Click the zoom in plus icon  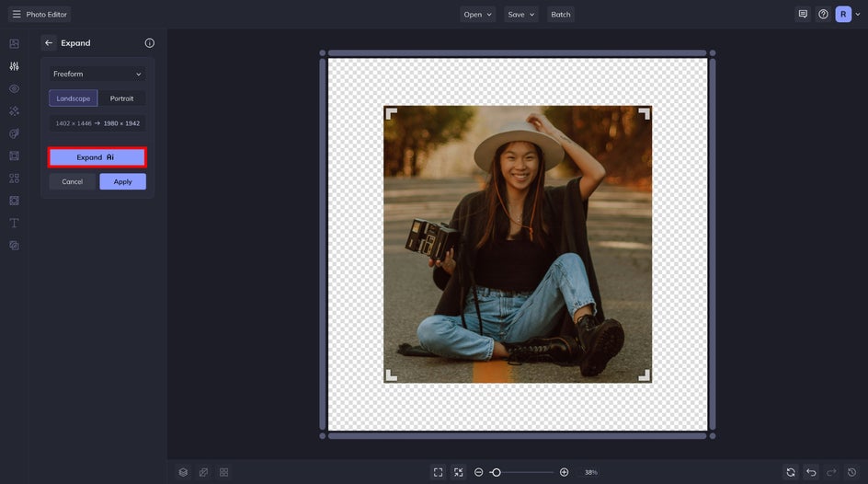click(x=564, y=472)
